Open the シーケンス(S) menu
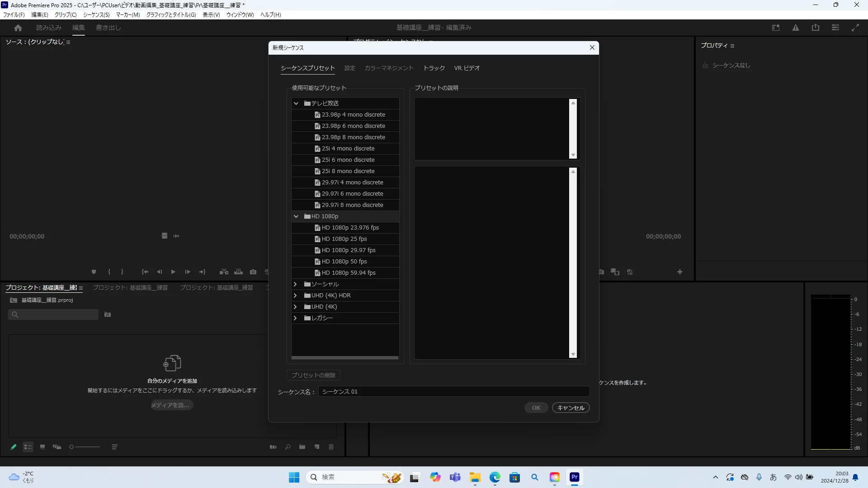 pyautogui.click(x=96, y=15)
